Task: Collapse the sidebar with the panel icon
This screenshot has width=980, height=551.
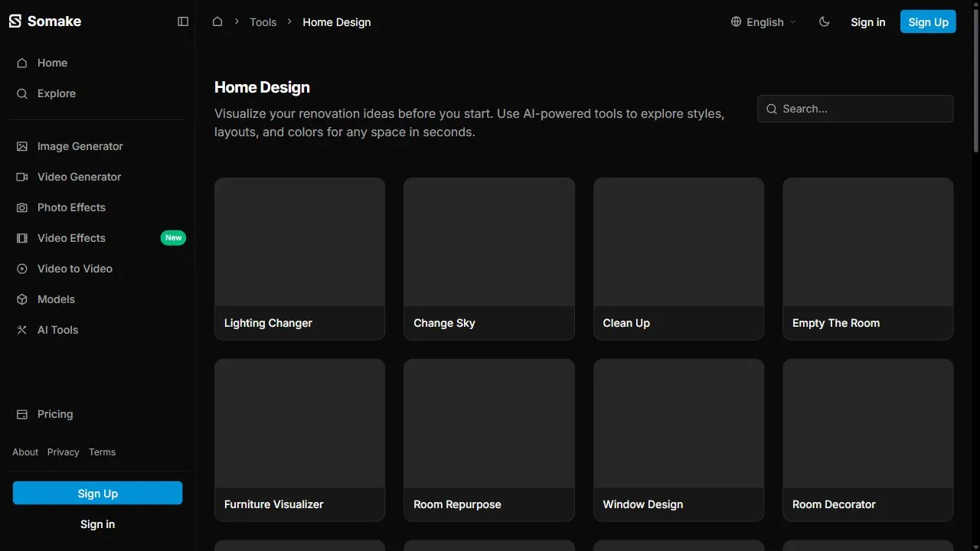Action: [x=183, y=21]
